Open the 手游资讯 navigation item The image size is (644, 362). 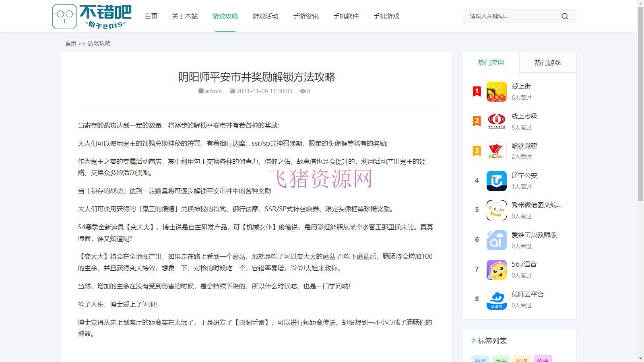point(305,16)
